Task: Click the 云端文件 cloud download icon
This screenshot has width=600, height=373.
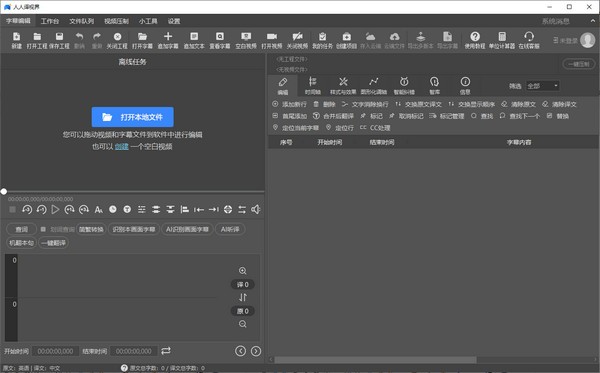Action: click(x=394, y=40)
